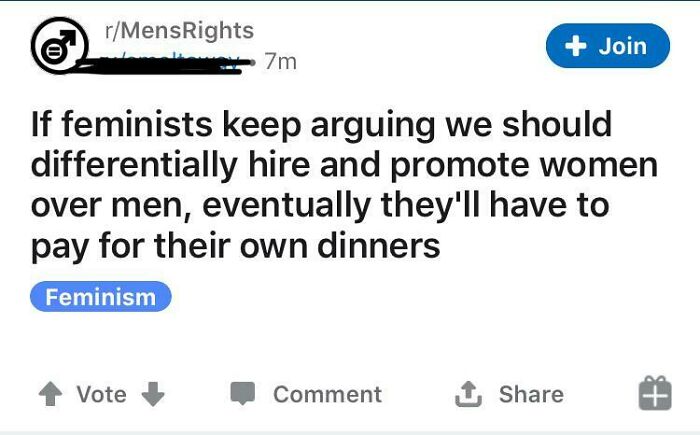Join the r/MensRights community
Viewport: 700px width, 435px height.
tap(607, 46)
